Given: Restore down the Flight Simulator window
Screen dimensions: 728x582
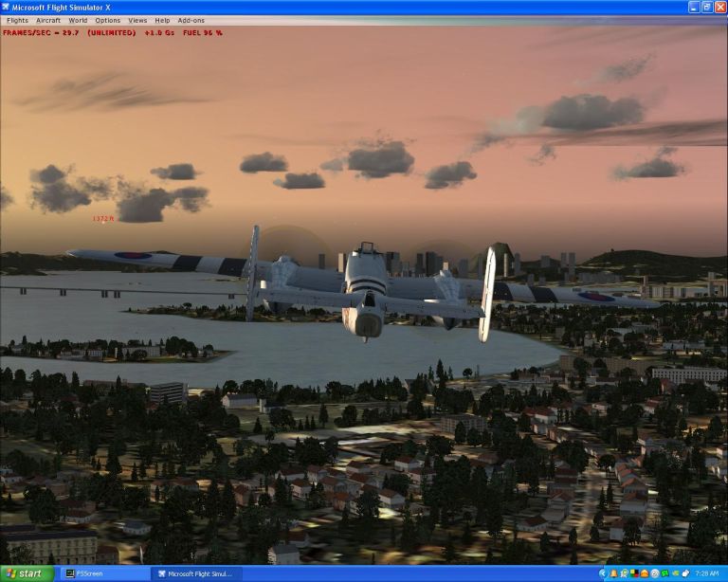Looking at the screenshot, I should [x=706, y=7].
